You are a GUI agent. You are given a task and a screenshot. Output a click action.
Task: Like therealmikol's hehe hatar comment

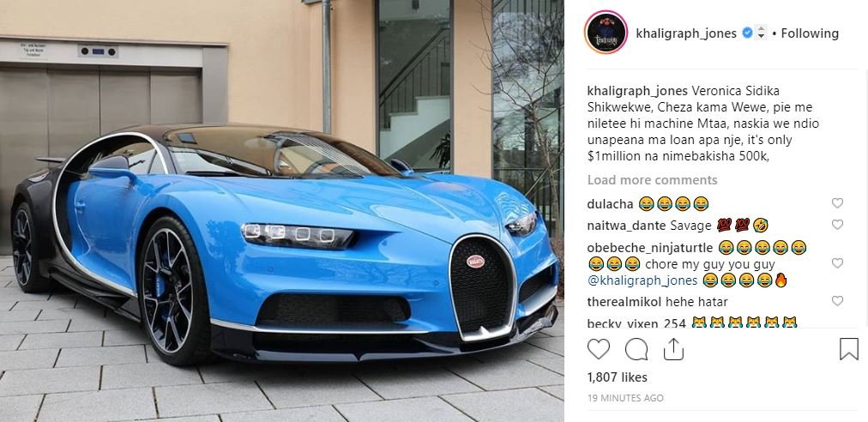838,301
